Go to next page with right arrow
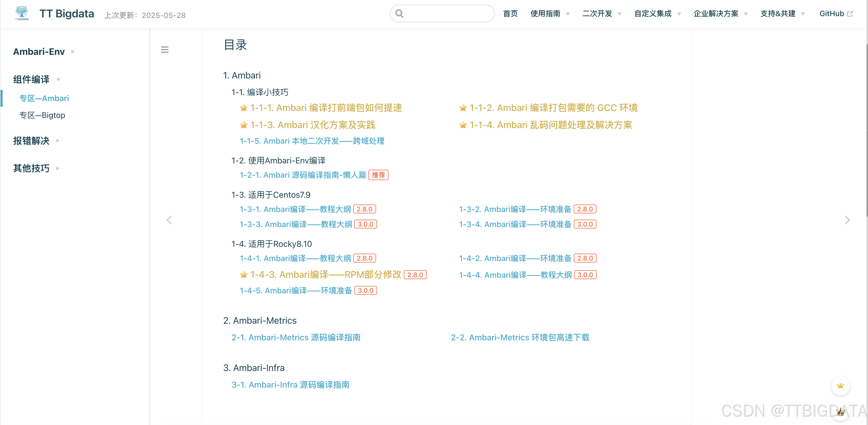Screen dimensions: 868x425 847,220
